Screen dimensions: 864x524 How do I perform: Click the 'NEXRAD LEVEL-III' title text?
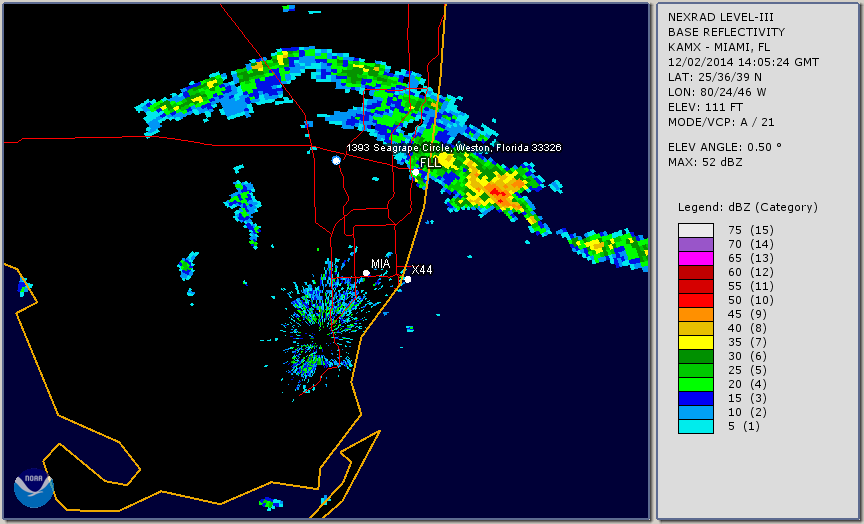pyautogui.click(x=721, y=18)
